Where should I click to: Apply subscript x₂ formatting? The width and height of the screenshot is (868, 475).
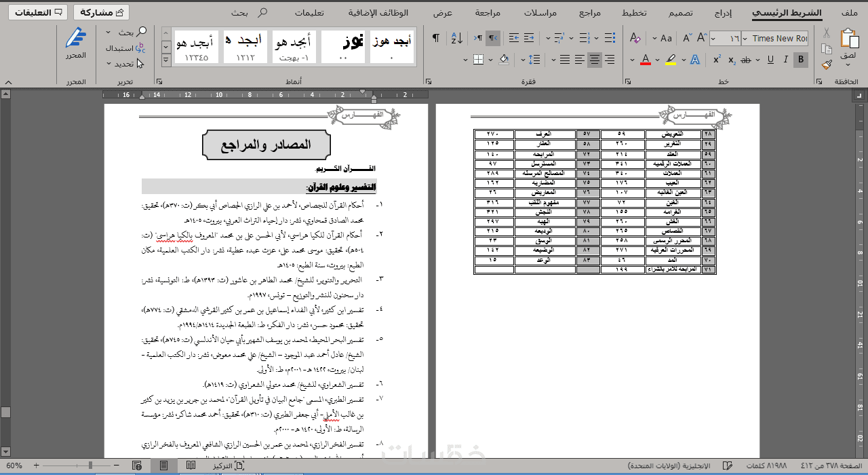tap(732, 60)
